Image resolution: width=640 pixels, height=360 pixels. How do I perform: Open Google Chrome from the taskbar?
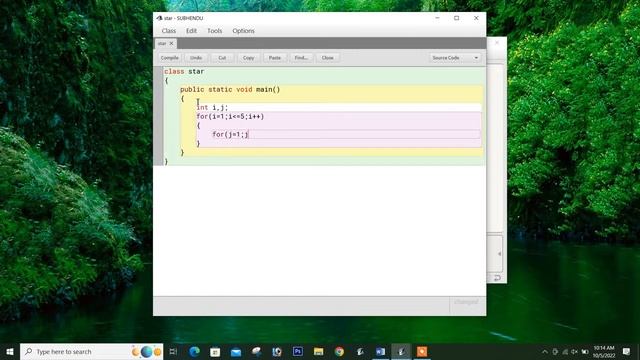339,351
